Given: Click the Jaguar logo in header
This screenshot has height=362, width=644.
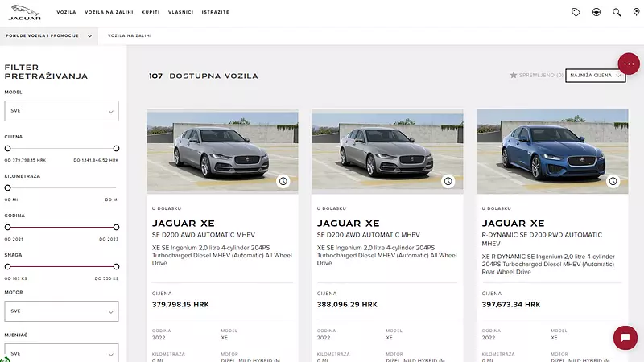Looking at the screenshot, I should point(25,12).
